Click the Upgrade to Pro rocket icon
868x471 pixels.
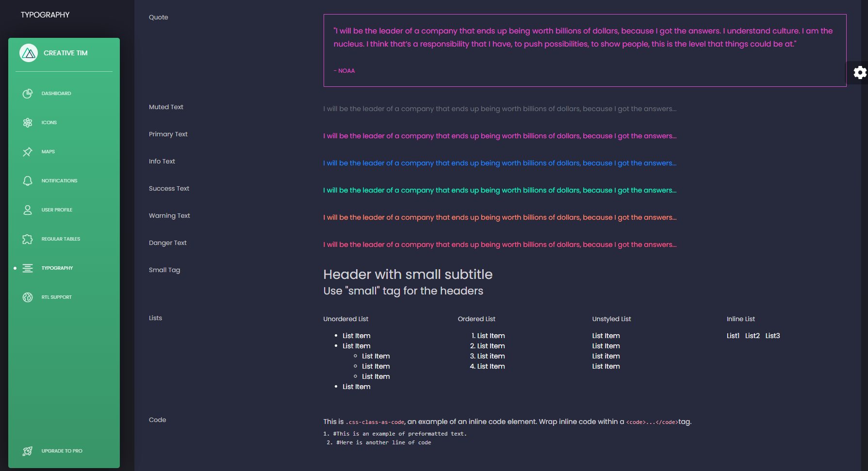click(27, 451)
